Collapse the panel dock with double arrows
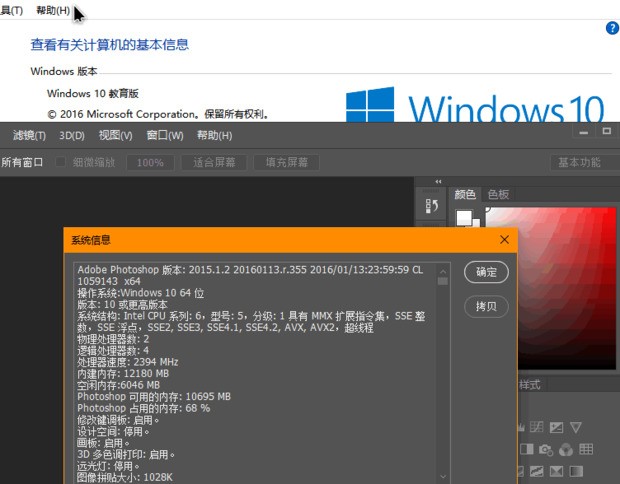 pyautogui.click(x=438, y=182)
